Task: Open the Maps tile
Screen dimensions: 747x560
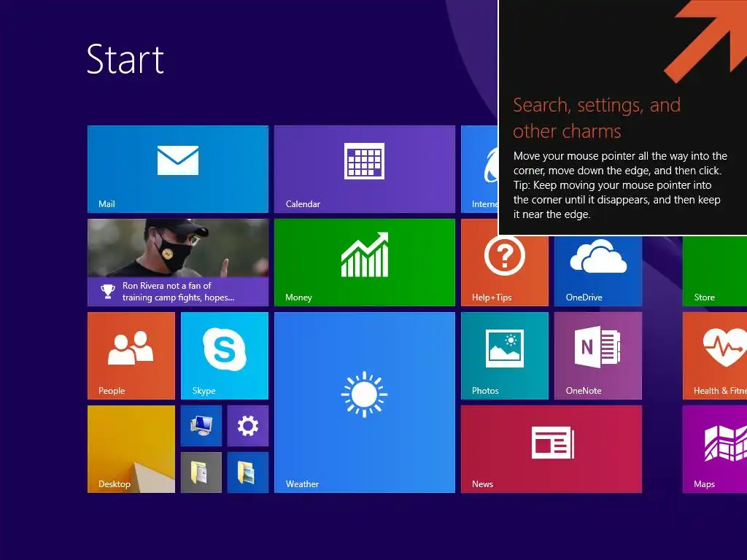Action: [715, 449]
